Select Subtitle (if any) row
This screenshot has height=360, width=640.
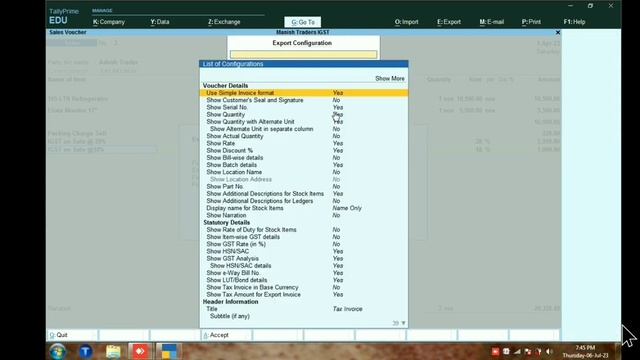point(304,316)
